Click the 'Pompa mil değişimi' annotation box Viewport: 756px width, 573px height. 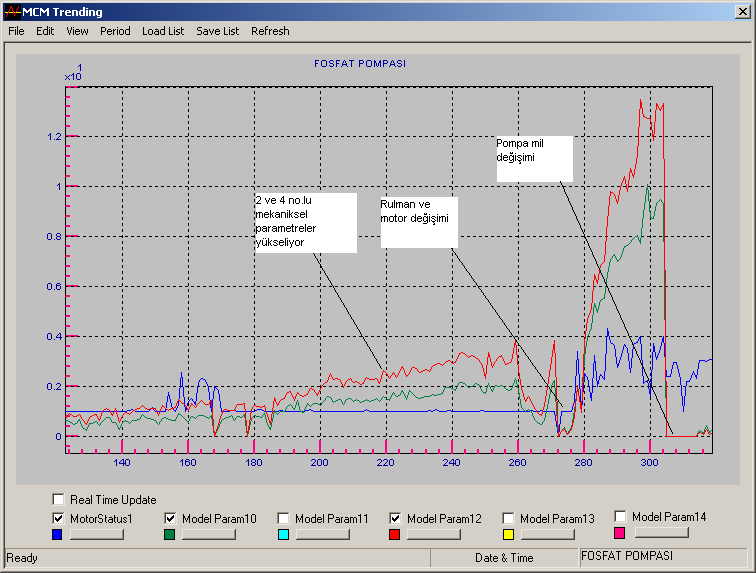pyautogui.click(x=534, y=158)
